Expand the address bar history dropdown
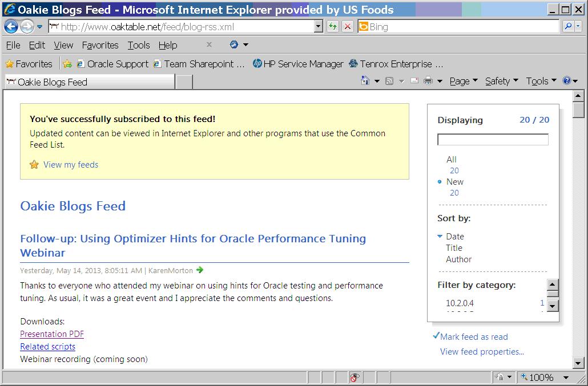This screenshot has width=588, height=386. click(319, 27)
